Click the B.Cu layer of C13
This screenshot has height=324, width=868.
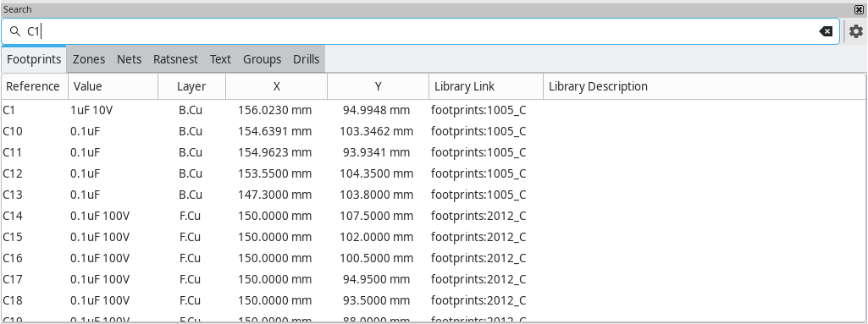click(x=191, y=195)
